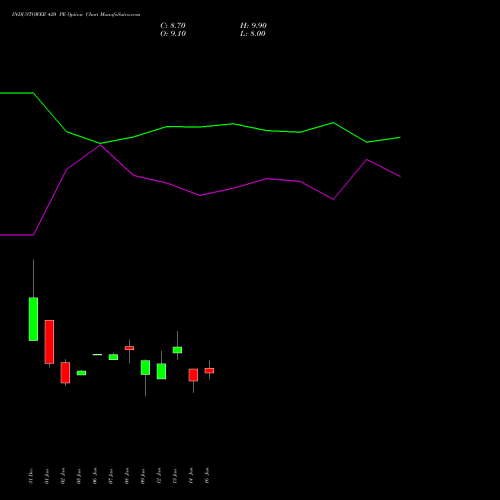Click the point where green and purple lines cross
500x500 pixels.
pos(100,144)
